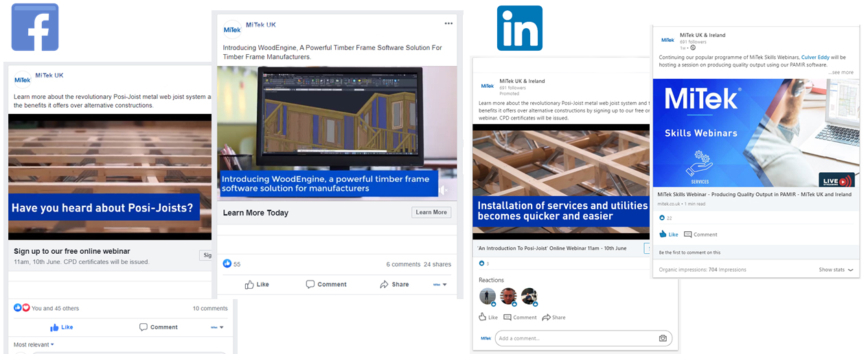The height and width of the screenshot is (354, 868).
Task: Open the Posi-Joist Facebook video thumbnail
Action: 110,176
